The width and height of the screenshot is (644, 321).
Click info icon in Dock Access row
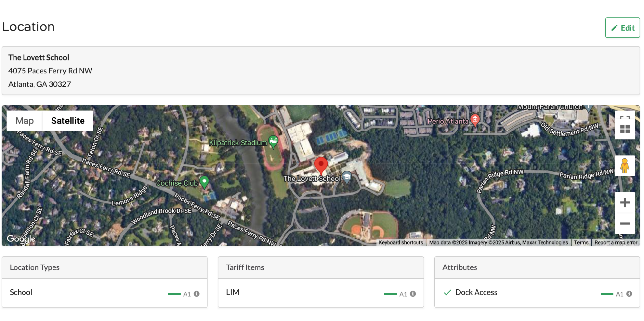click(x=629, y=294)
